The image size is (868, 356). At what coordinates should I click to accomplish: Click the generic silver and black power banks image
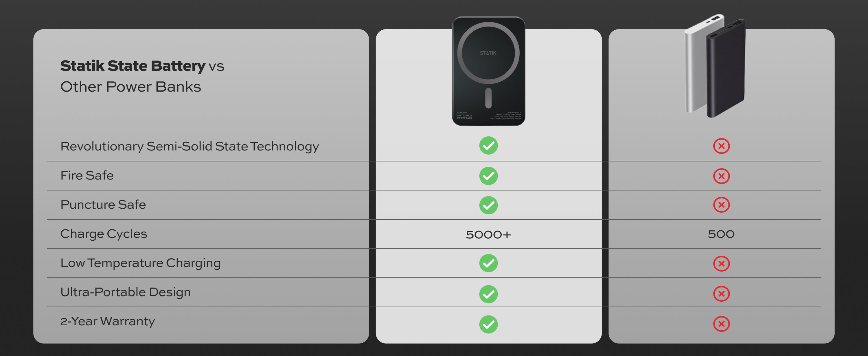coord(715,66)
